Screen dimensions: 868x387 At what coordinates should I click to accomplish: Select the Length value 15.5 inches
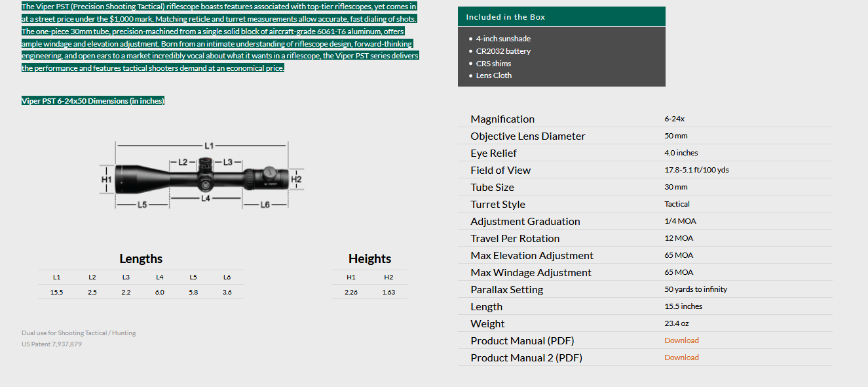tap(683, 306)
